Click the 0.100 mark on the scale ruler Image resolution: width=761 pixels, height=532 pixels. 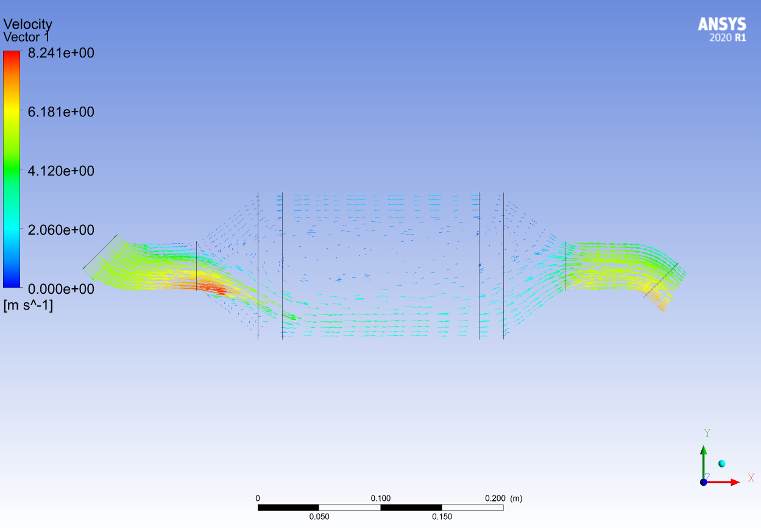381,498
